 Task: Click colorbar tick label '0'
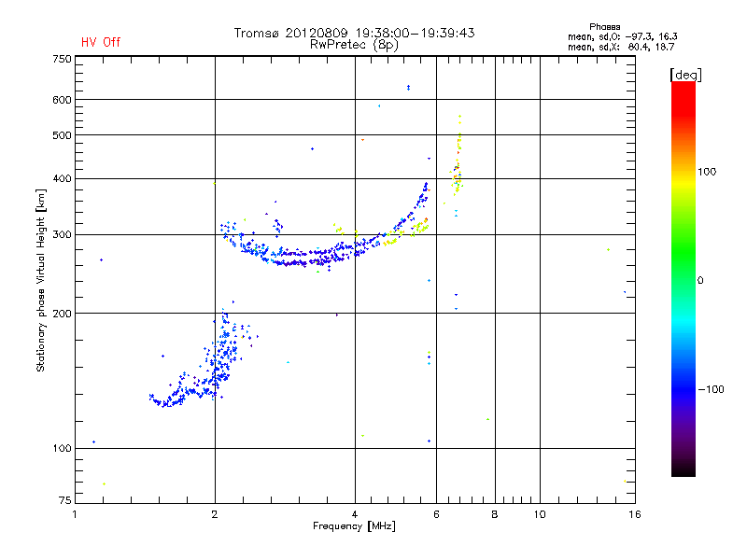(700, 281)
